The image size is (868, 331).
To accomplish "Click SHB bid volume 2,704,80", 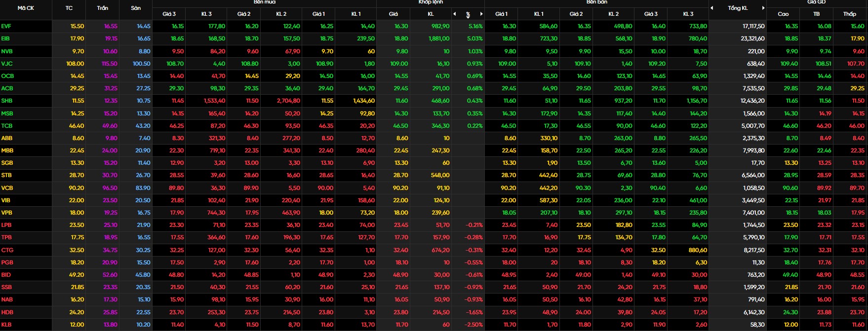I will [288, 101].
